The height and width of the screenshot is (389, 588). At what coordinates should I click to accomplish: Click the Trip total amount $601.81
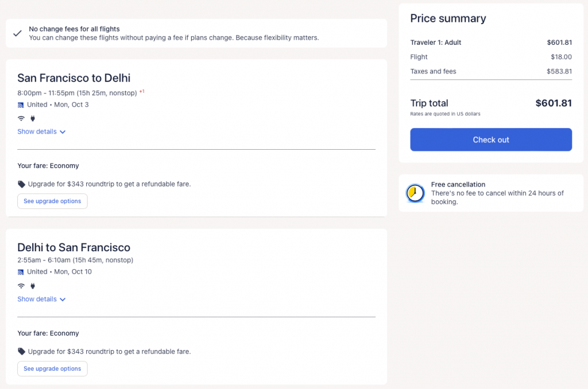[554, 103]
